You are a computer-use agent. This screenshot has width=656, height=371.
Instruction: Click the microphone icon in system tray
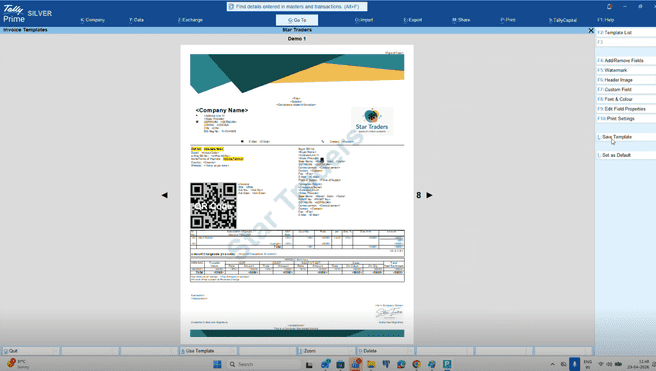(574, 364)
